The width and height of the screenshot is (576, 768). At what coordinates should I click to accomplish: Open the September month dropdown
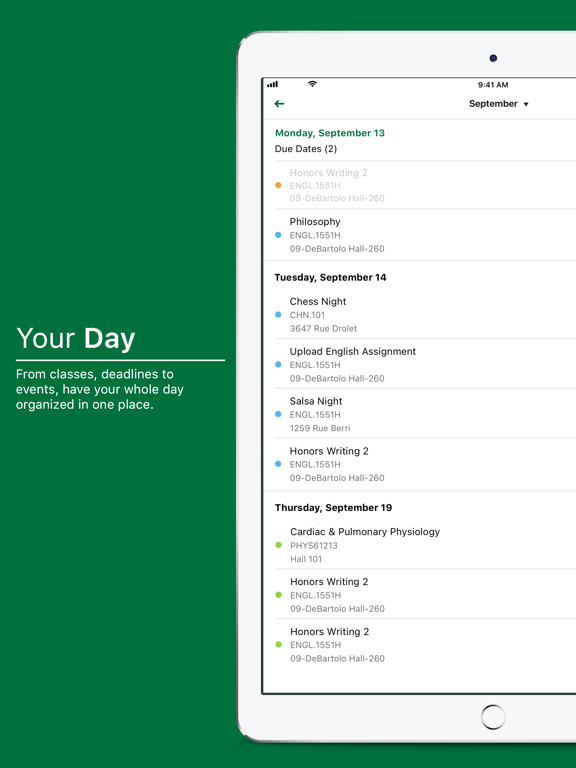pyautogui.click(x=499, y=104)
